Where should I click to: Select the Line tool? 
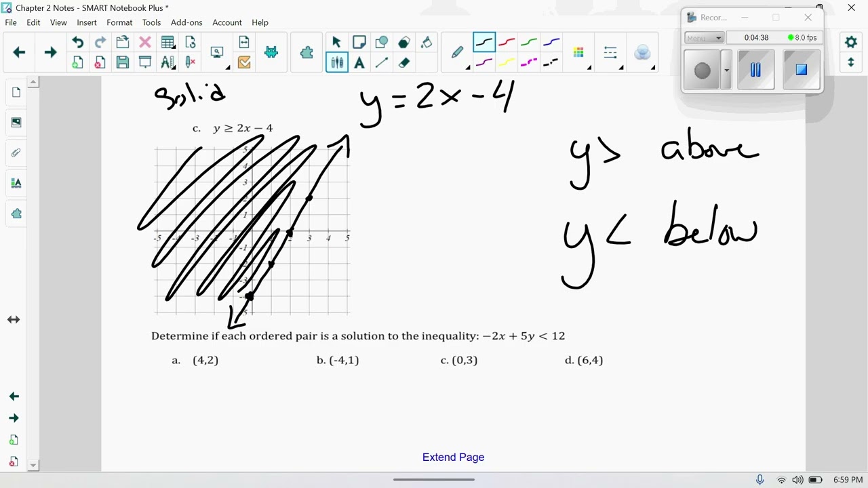[382, 63]
